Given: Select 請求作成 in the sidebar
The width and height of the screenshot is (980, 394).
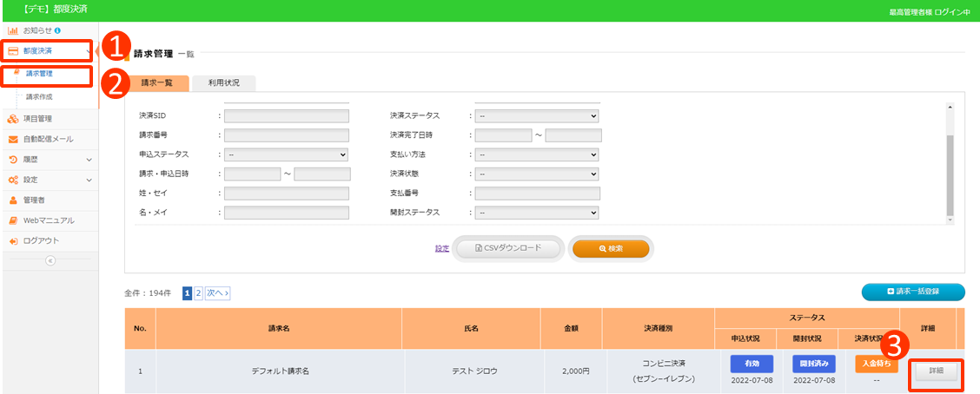Looking at the screenshot, I should 39,96.
